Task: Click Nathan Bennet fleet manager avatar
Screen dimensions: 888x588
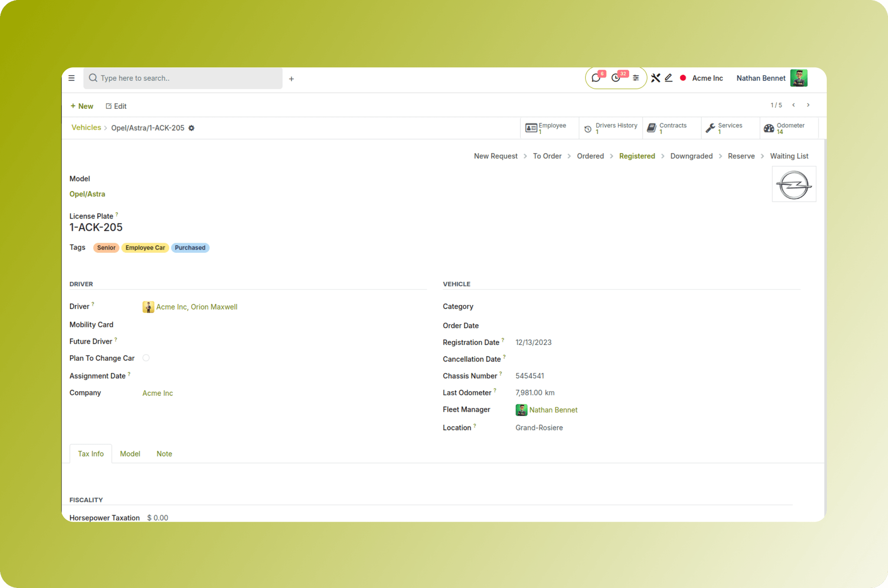Action: tap(521, 410)
